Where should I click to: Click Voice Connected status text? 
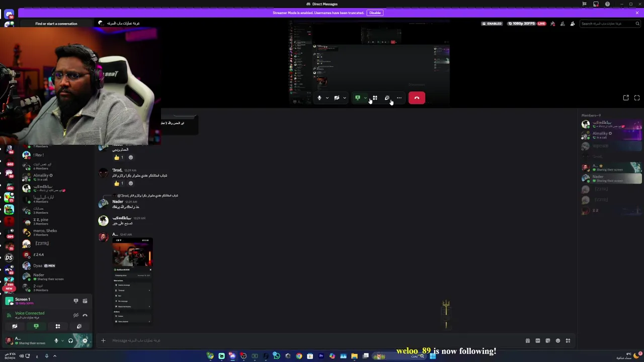(x=30, y=313)
